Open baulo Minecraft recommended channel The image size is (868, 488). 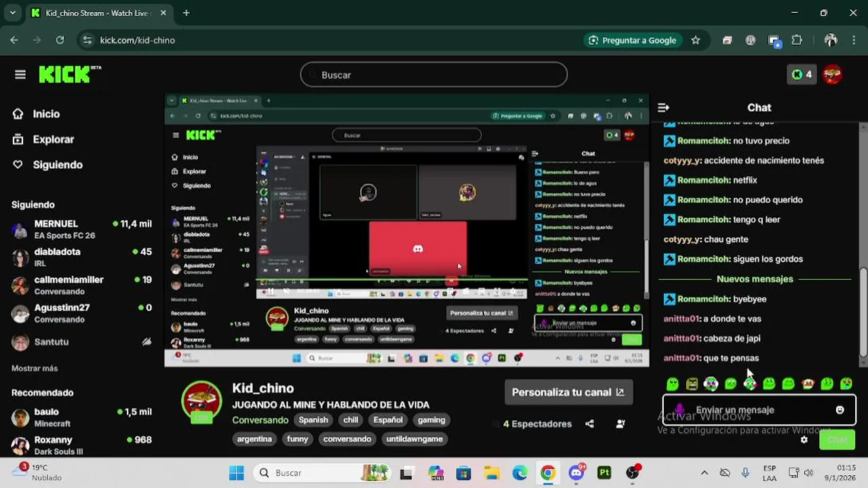81,417
